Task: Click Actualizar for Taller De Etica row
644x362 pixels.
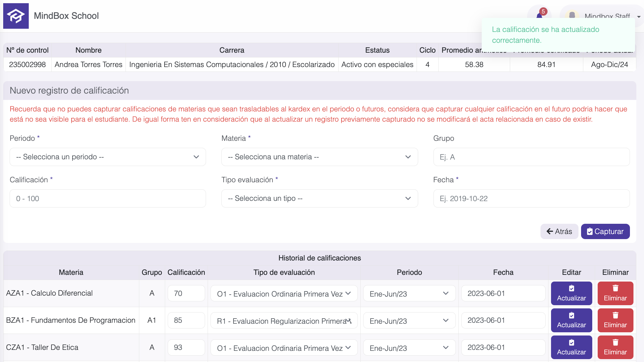Action: click(x=571, y=347)
